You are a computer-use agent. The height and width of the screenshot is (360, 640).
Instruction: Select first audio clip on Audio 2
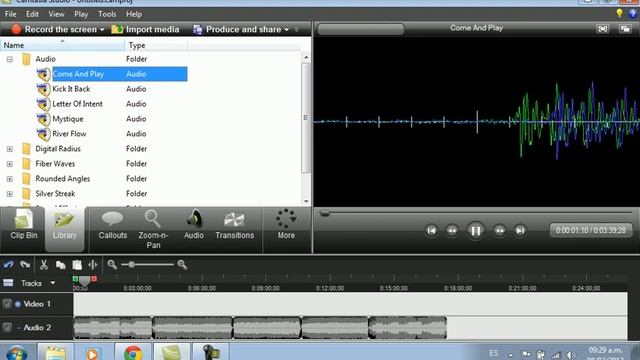pyautogui.click(x=113, y=328)
